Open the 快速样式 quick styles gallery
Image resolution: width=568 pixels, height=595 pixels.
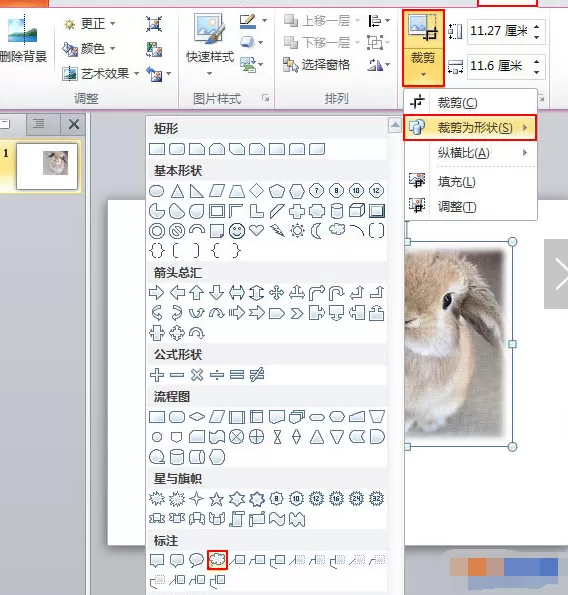209,45
